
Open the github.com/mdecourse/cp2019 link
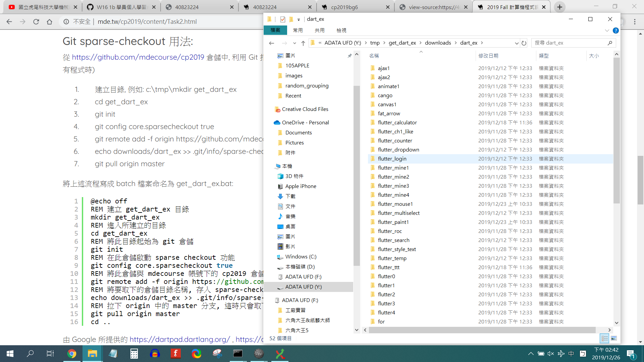click(138, 57)
